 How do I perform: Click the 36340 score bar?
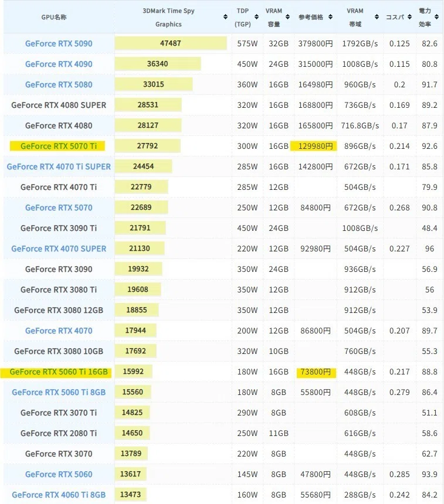158,64
